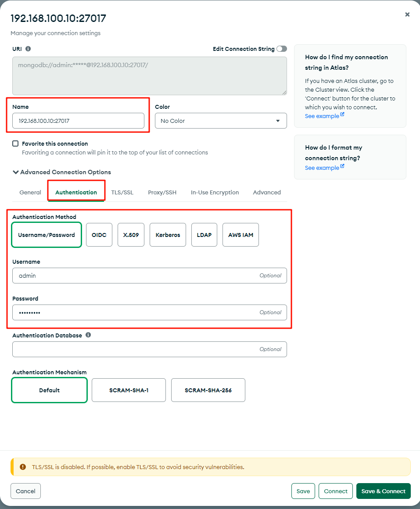The width and height of the screenshot is (420, 509).
Task: Switch to the In-Use Encryption tab
Action: pos(215,192)
